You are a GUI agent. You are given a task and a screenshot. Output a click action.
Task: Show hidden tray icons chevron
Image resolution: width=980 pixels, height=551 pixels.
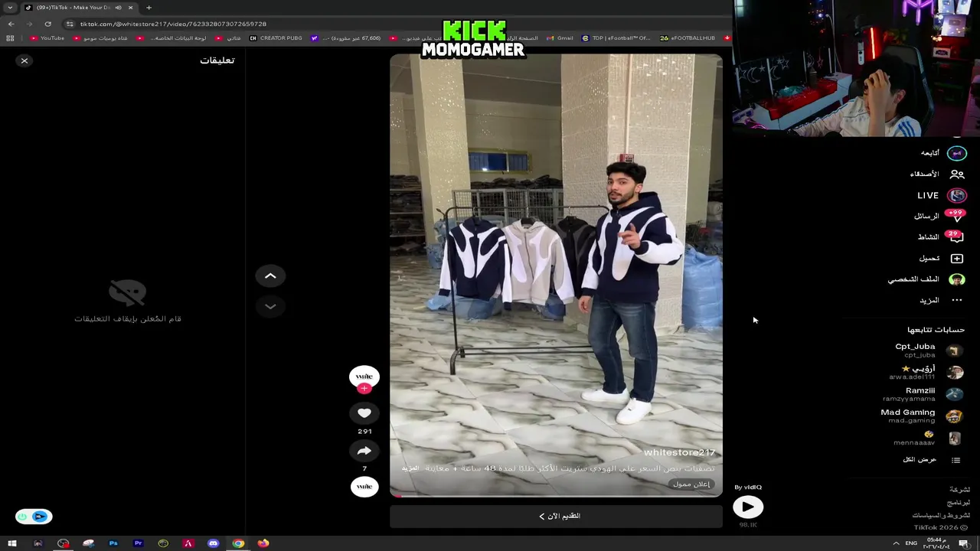click(896, 543)
